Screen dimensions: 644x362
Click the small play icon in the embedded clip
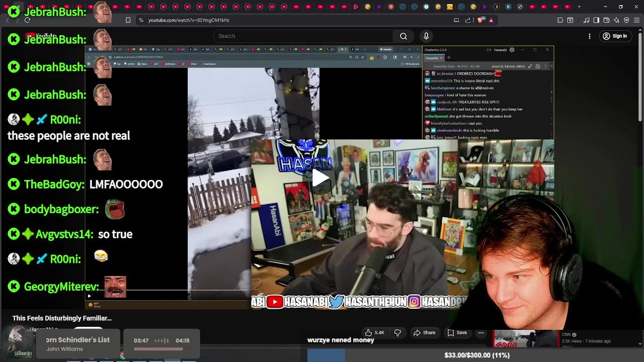click(90, 296)
